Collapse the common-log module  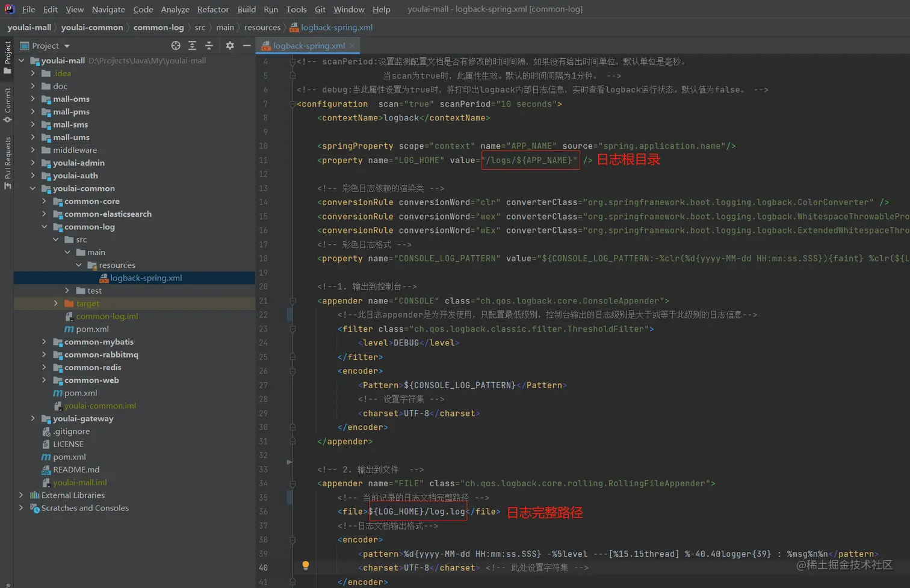pyautogui.click(x=45, y=227)
